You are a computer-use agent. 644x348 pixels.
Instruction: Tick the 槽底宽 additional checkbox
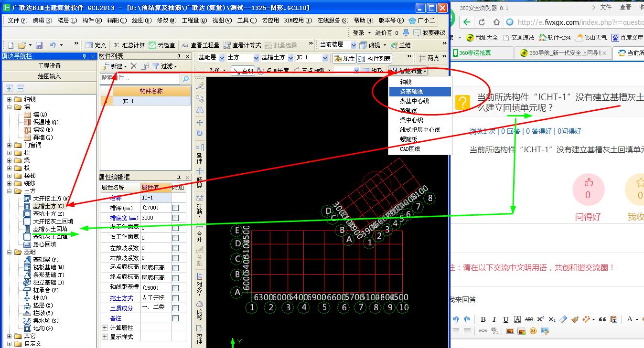click(176, 218)
